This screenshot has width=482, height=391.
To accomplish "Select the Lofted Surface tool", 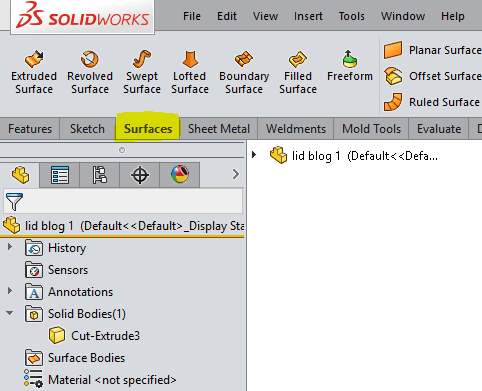I will click(190, 72).
